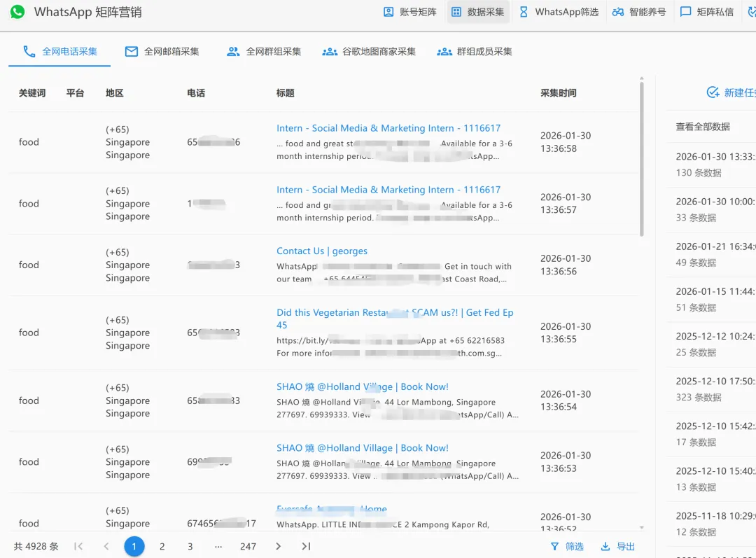The image size is (756, 558).
Task: Select the task with 13 条数据
Action: click(711, 479)
